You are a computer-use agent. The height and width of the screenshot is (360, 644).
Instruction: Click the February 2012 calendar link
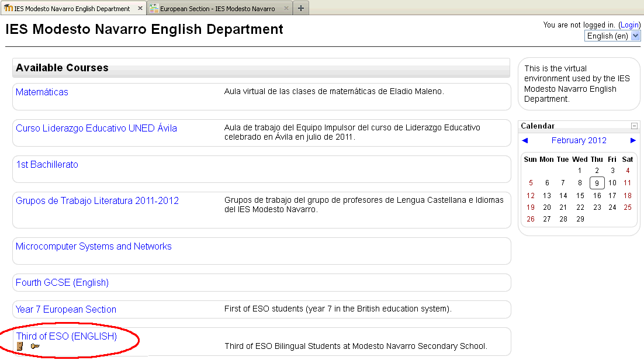tap(579, 140)
